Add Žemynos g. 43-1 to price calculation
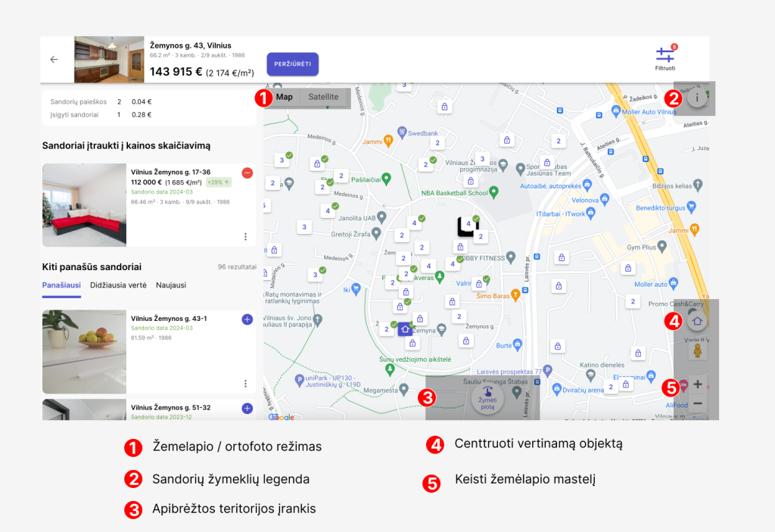Image resolution: width=775 pixels, height=532 pixels. click(x=247, y=320)
